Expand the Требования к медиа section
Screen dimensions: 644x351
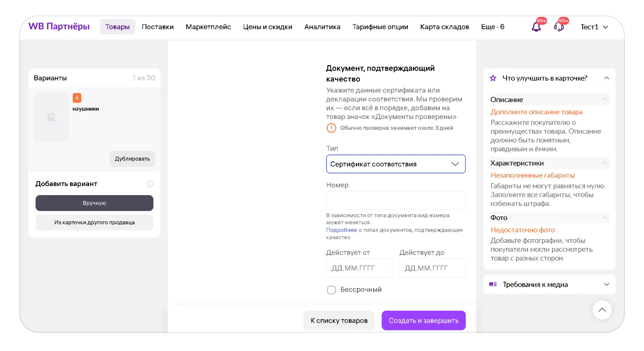tap(606, 284)
